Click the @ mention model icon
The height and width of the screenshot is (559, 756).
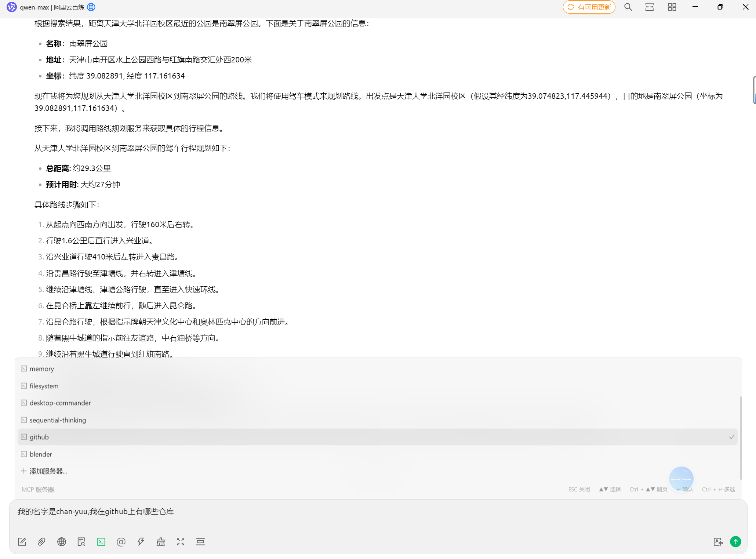121,542
